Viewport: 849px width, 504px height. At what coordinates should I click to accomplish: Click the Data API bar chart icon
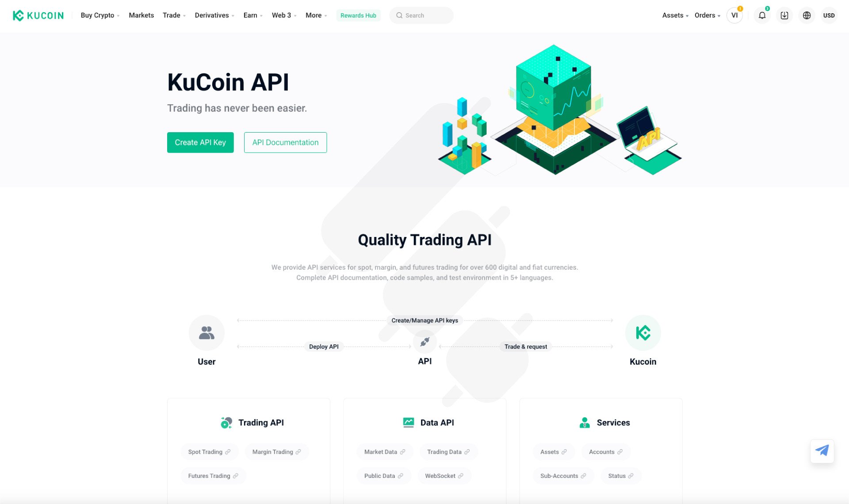[x=407, y=422]
